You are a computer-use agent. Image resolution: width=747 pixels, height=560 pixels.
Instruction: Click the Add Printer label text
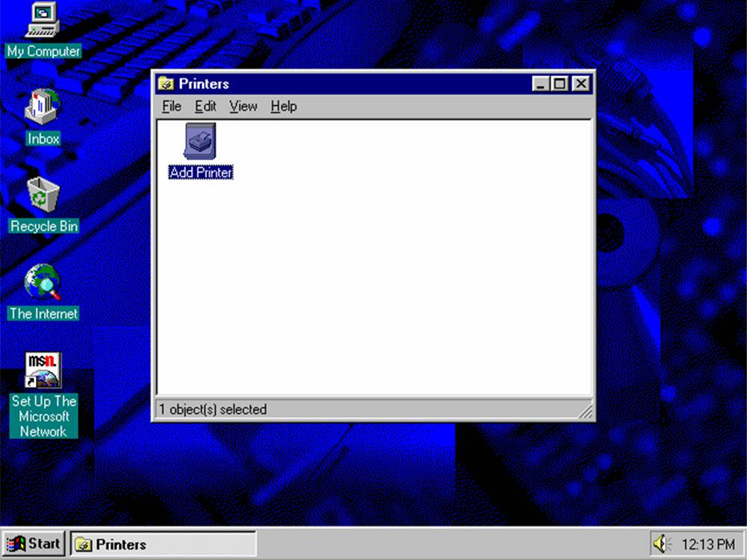(x=201, y=172)
